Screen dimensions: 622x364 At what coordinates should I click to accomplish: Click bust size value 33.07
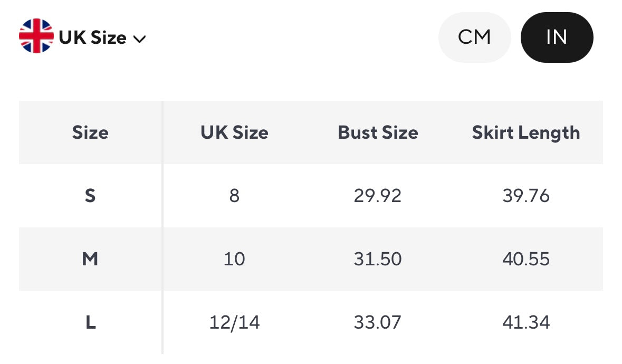click(x=378, y=322)
